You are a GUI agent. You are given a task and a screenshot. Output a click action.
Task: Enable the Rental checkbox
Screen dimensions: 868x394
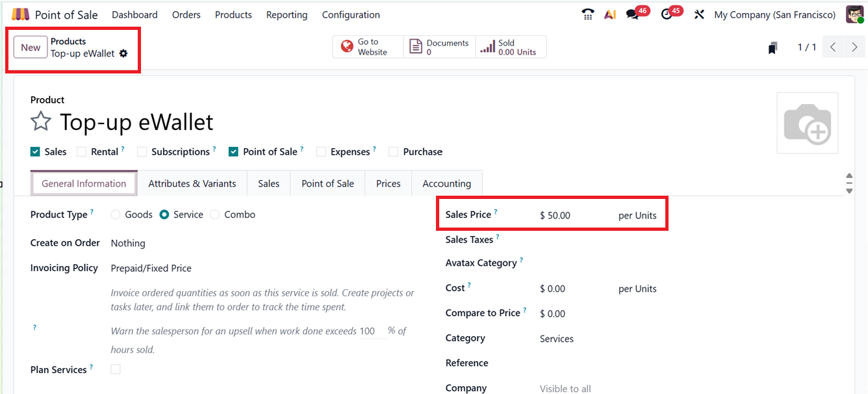pos(82,151)
